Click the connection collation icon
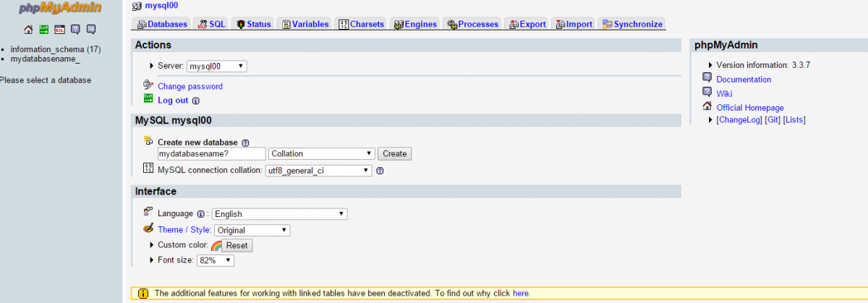This screenshot has width=868, height=303. [x=148, y=169]
